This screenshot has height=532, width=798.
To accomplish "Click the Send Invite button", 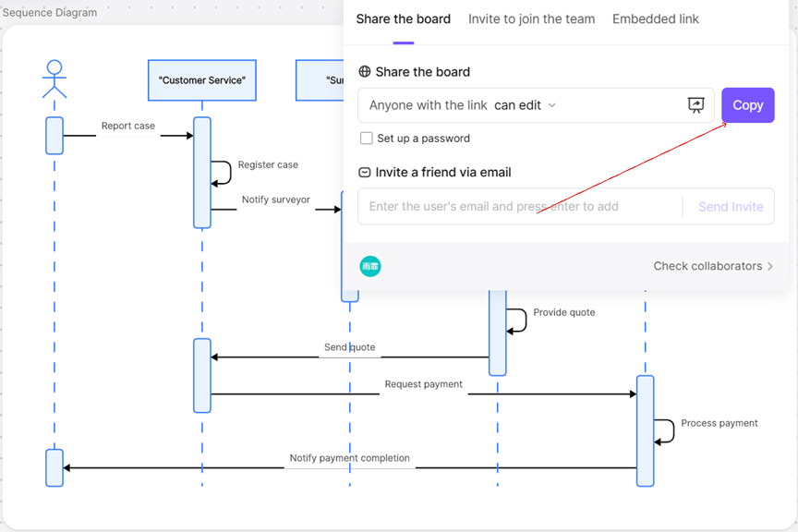I will pos(730,207).
